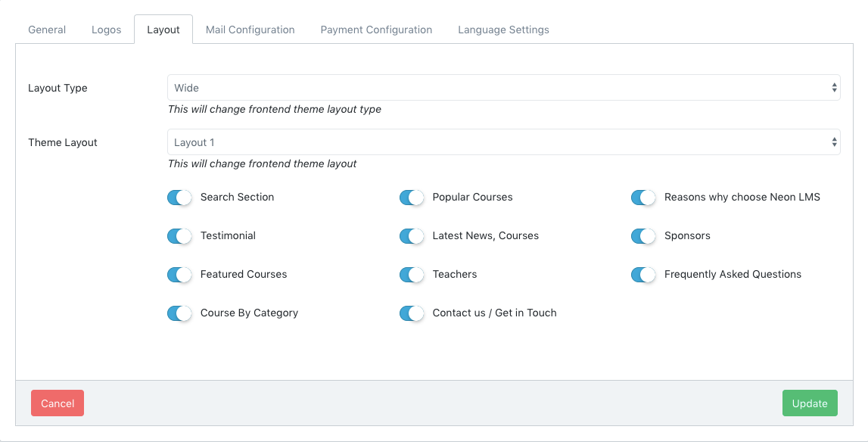This screenshot has width=868, height=442.
Task: Go to Mail Configuration tab
Action: coord(250,30)
